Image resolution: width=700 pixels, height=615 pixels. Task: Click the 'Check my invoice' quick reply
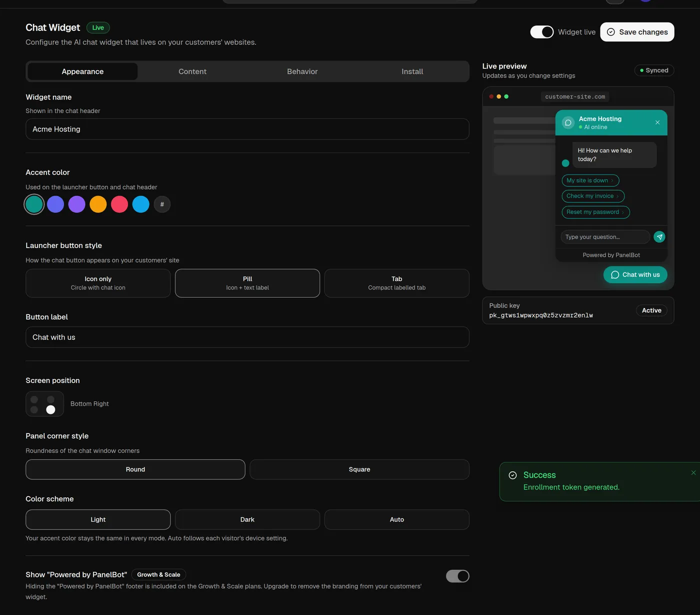pos(593,196)
